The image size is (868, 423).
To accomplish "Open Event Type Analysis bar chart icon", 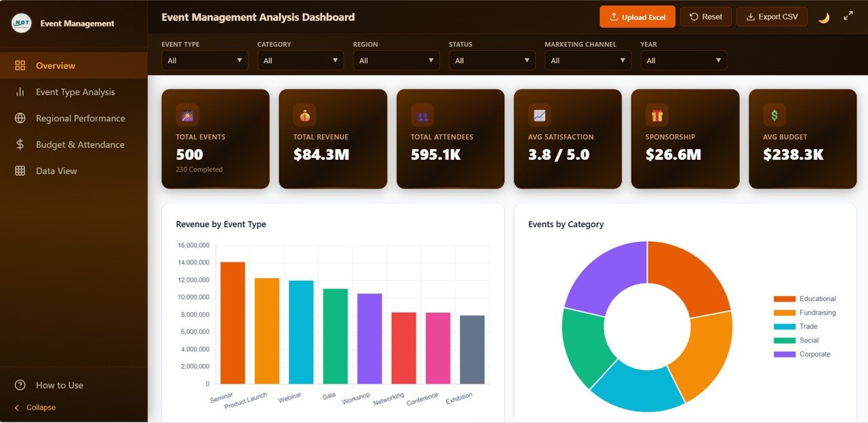I will (x=19, y=92).
